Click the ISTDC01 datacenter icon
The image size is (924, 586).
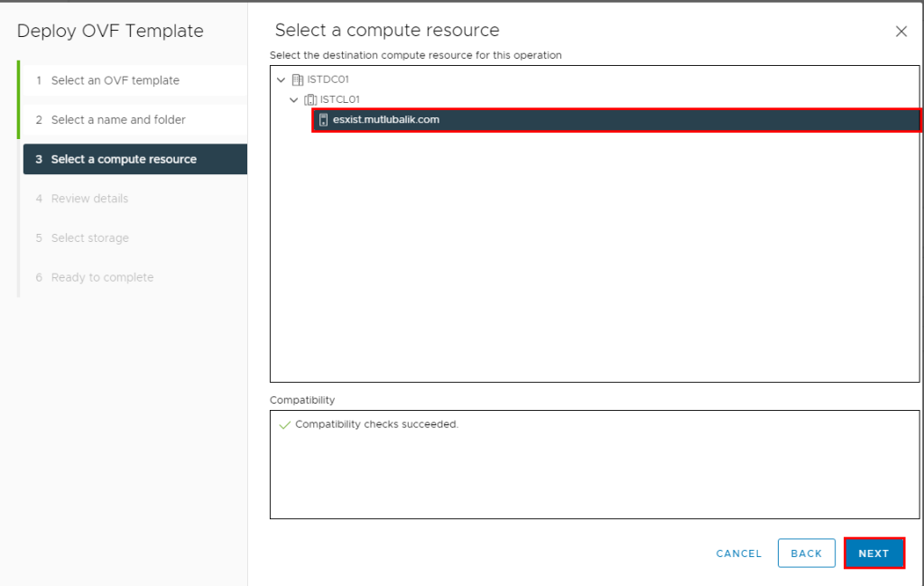coord(298,79)
